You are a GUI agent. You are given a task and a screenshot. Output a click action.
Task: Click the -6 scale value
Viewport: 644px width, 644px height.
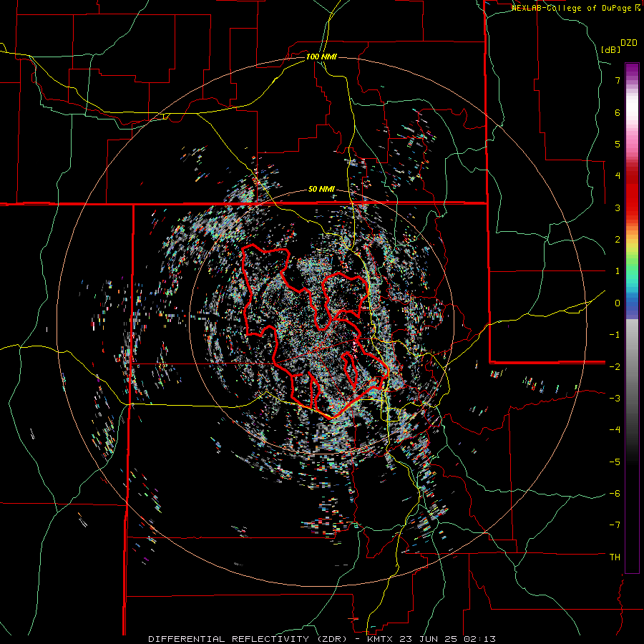pyautogui.click(x=615, y=493)
